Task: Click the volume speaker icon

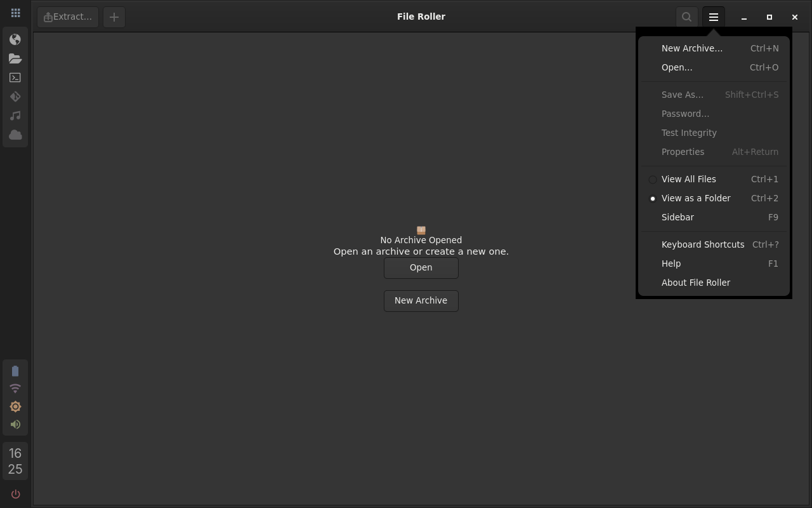Action: tap(15, 424)
